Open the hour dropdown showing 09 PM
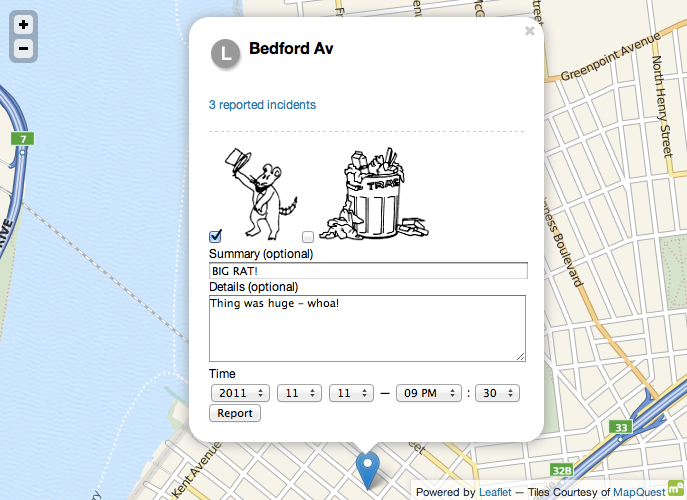687x500 pixels. pyautogui.click(x=428, y=393)
